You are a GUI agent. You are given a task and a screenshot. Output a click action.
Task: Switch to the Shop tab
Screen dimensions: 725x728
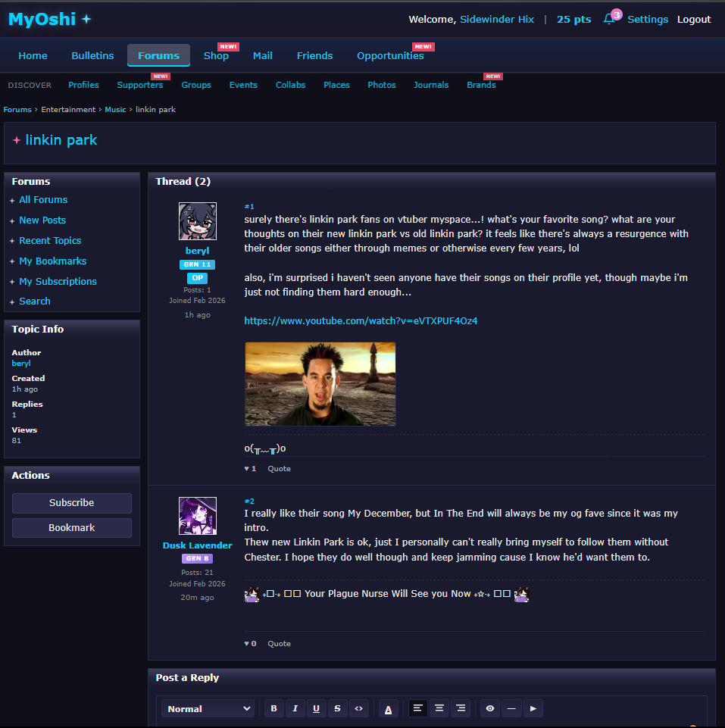coord(216,55)
